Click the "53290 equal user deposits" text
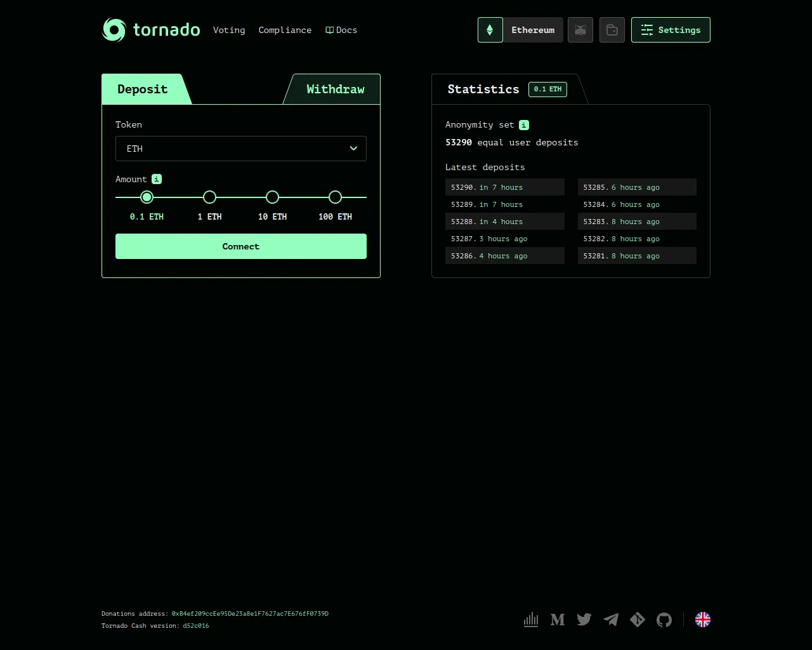This screenshot has width=812, height=650. coord(512,142)
